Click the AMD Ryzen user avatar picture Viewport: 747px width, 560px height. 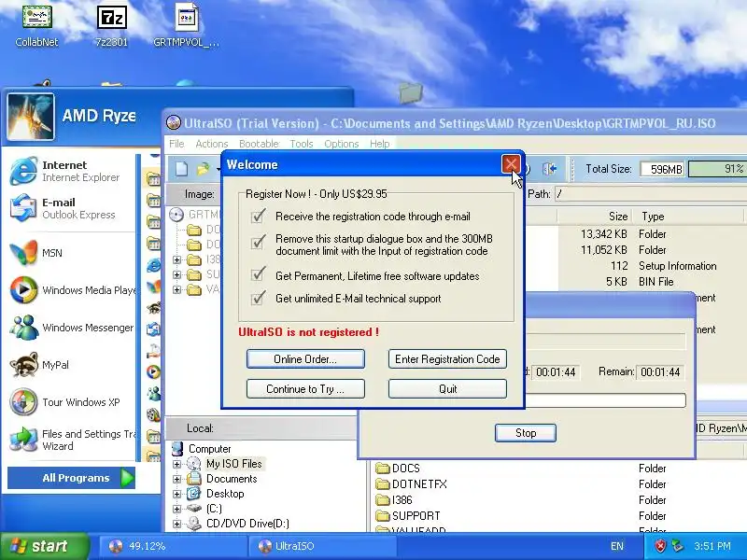point(31,118)
